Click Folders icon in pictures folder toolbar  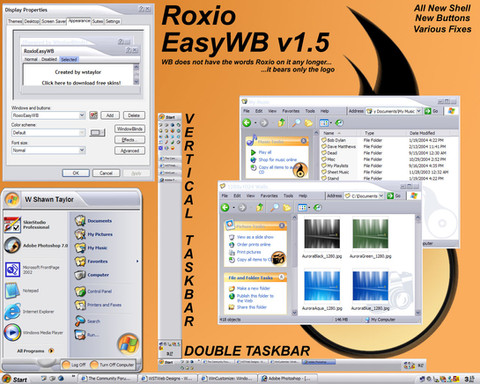coord(287,208)
